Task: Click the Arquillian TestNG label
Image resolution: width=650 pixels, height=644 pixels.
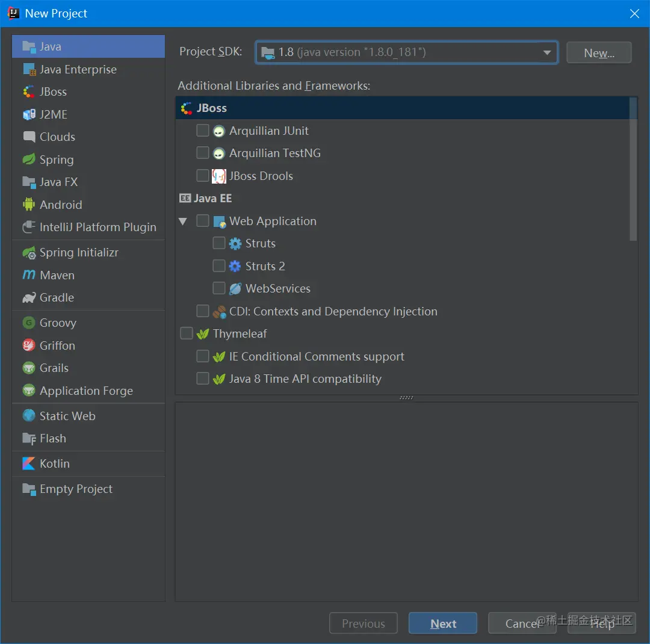Action: 275,153
